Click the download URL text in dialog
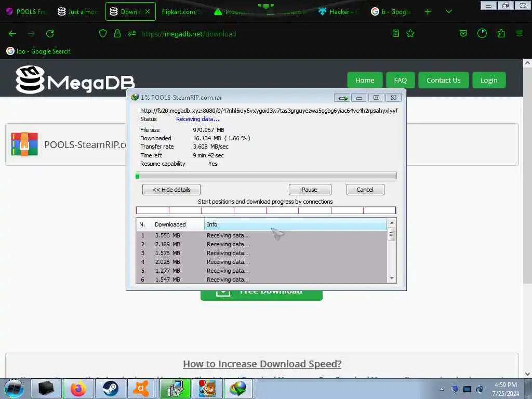This screenshot has height=399, width=532. pos(269,111)
